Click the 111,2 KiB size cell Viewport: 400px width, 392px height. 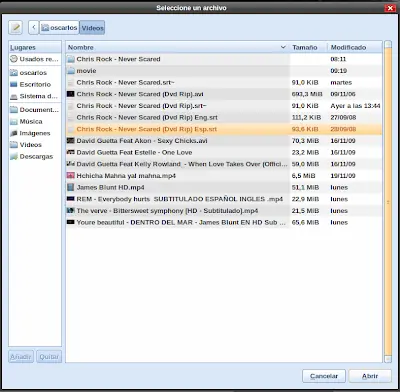306,117
